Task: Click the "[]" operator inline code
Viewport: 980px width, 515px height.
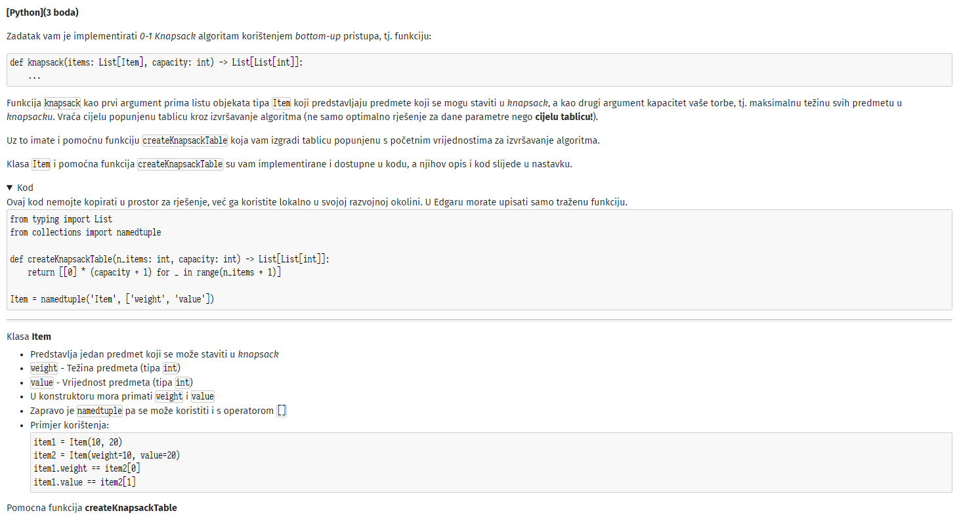Action: pyautogui.click(x=282, y=411)
